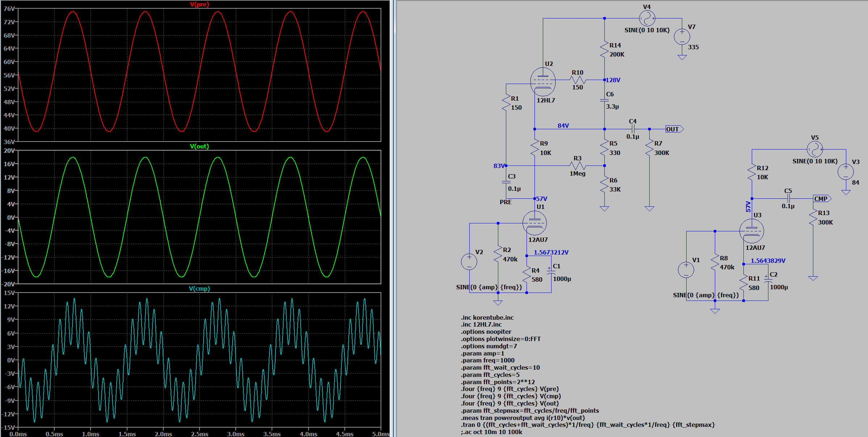Click the 20V axis label in V(out) pane
The image size is (868, 437).
point(9,151)
